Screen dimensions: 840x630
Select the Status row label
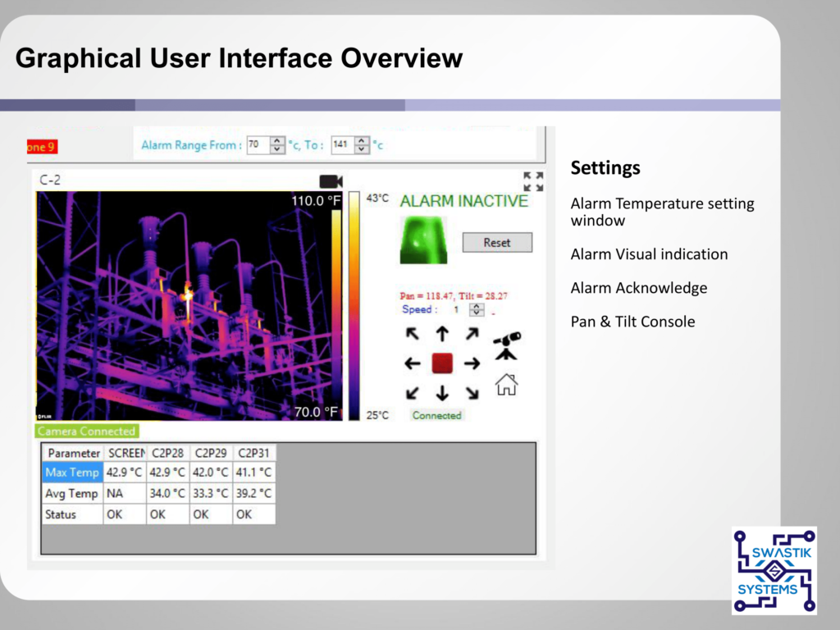pos(73,514)
